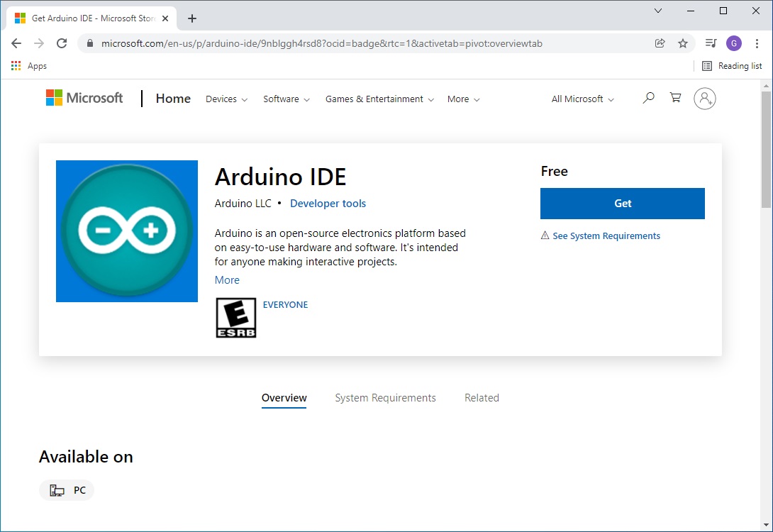Click the Arduino IDE app logo thumbnail
The image size is (773, 532).
coord(127,231)
